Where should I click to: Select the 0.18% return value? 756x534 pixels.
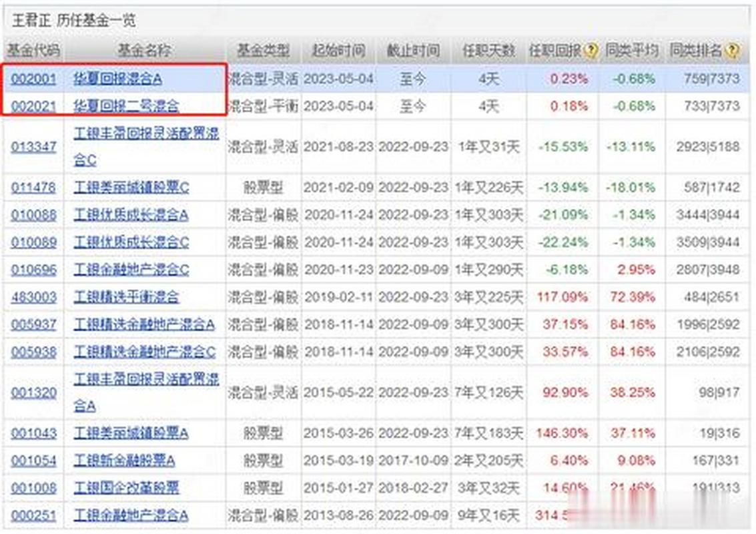coord(569,106)
